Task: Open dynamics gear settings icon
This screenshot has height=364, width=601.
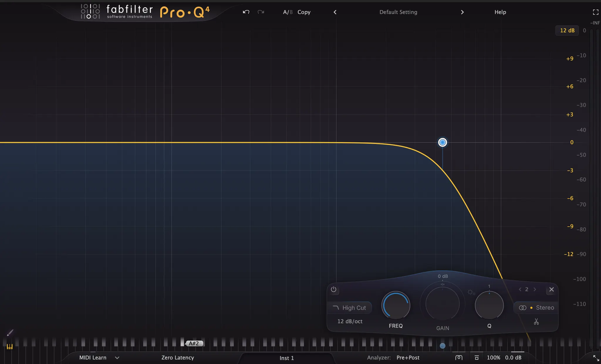Action: [471, 292]
